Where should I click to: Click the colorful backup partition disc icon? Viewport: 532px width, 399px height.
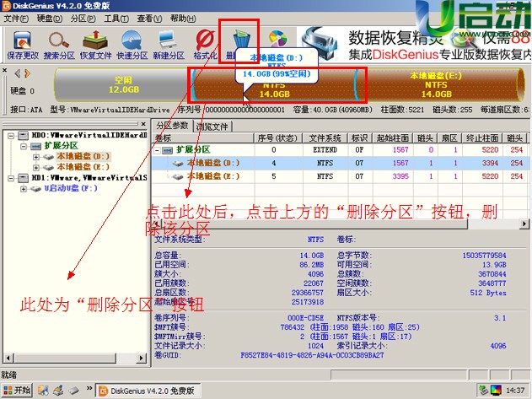tap(278, 38)
